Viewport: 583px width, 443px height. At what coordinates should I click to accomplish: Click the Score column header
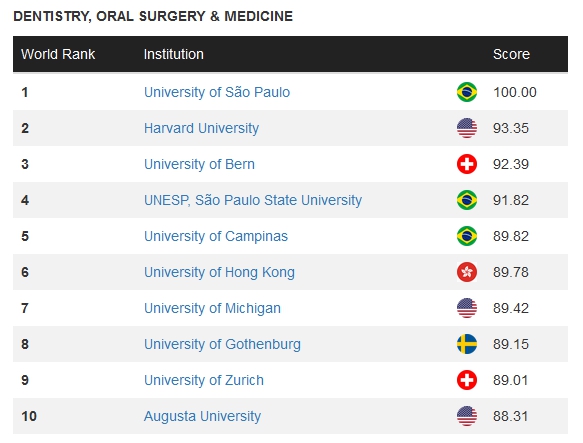pyautogui.click(x=511, y=54)
